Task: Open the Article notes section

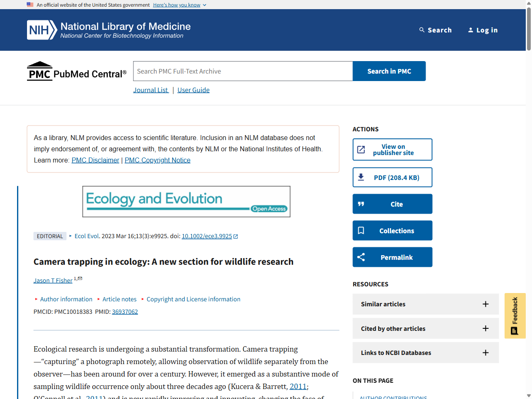Action: (119, 299)
